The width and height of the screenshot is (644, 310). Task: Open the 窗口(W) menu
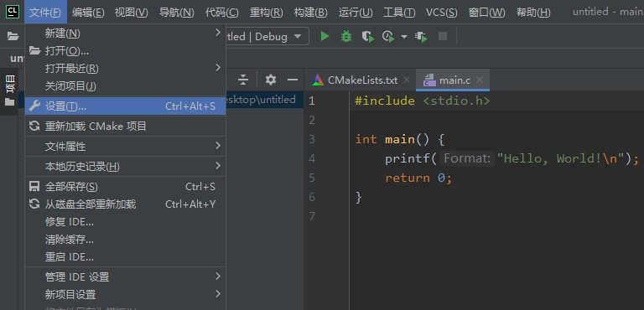[486, 13]
